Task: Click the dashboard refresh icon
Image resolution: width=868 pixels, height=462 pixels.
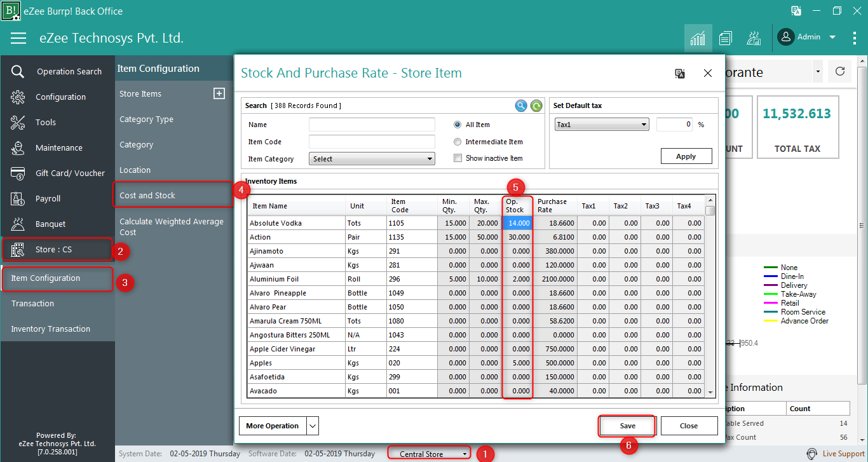Action: point(840,71)
